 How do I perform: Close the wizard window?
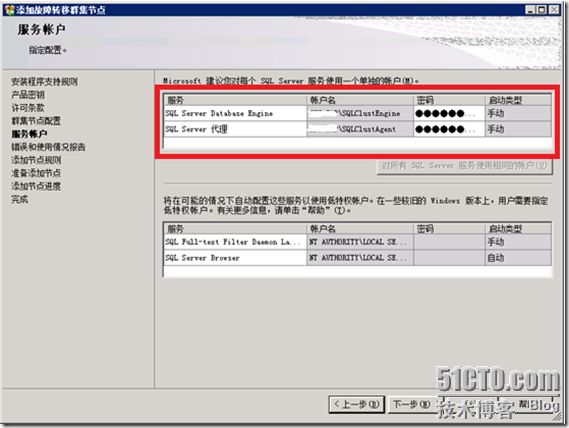pos(554,10)
